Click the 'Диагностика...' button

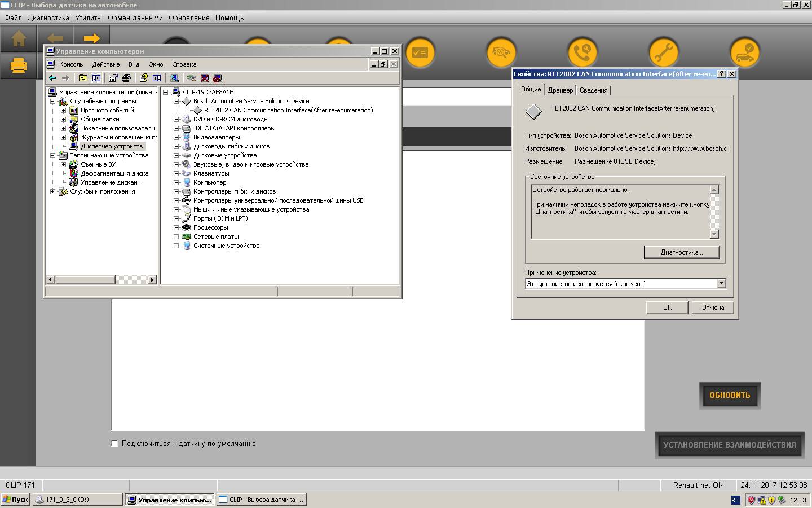682,252
